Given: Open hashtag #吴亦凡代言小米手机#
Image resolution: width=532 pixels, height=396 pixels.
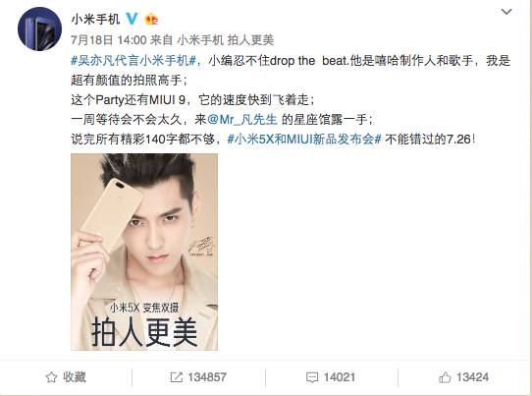Looking at the screenshot, I should pos(133,61).
